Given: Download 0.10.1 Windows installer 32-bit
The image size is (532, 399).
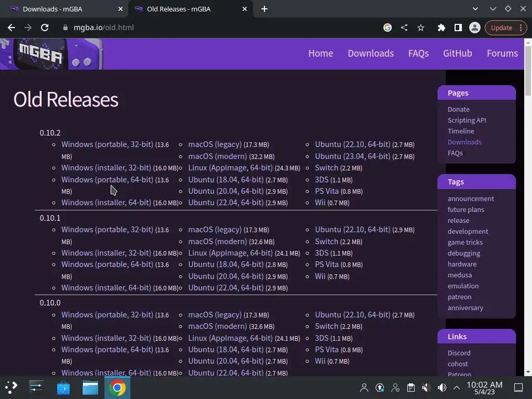Looking at the screenshot, I should (106, 253).
